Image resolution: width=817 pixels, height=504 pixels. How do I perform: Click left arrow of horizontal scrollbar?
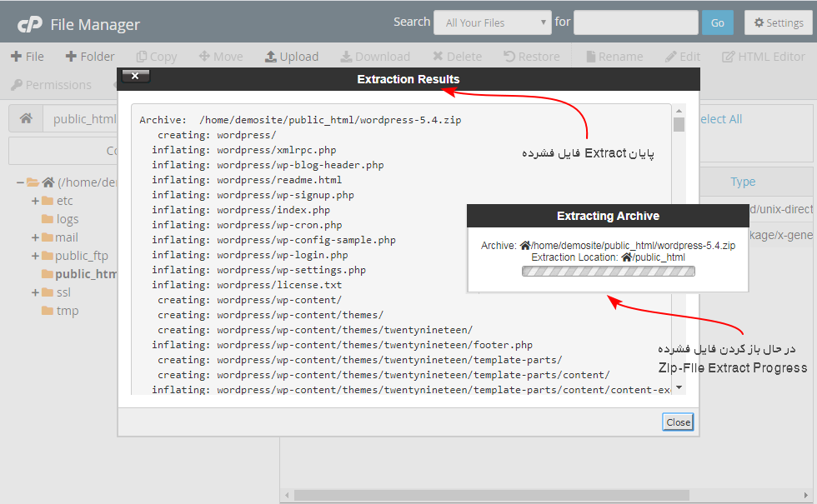pyautogui.click(x=287, y=495)
